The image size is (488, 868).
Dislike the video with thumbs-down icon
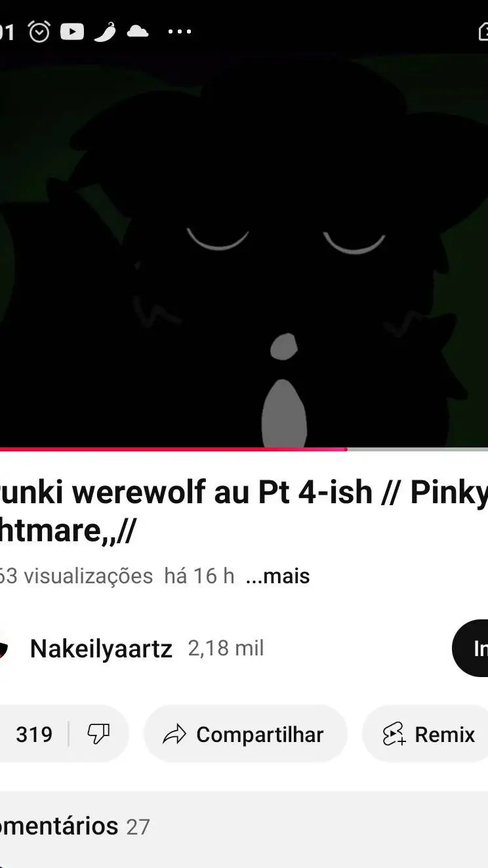98,734
